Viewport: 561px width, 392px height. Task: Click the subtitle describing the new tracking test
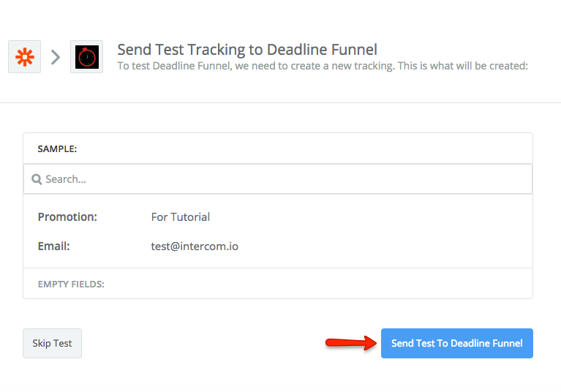click(x=323, y=66)
